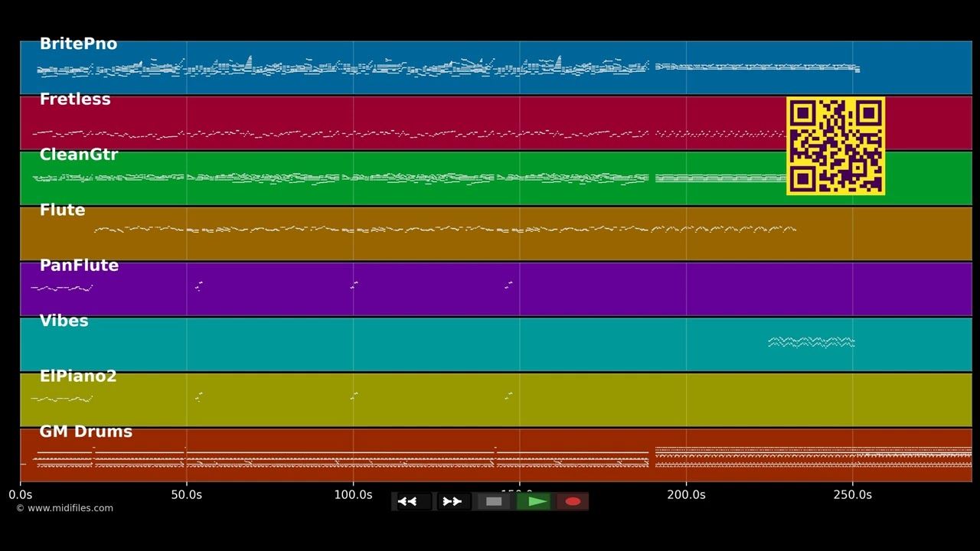Screen dimensions: 980x551
Task: Click the PanFlute opening note phrase
Action: (x=62, y=288)
